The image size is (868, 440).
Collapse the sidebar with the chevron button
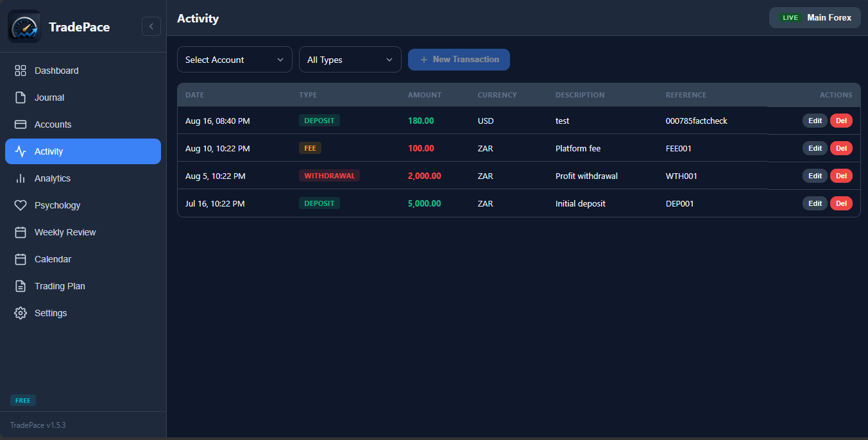151,26
